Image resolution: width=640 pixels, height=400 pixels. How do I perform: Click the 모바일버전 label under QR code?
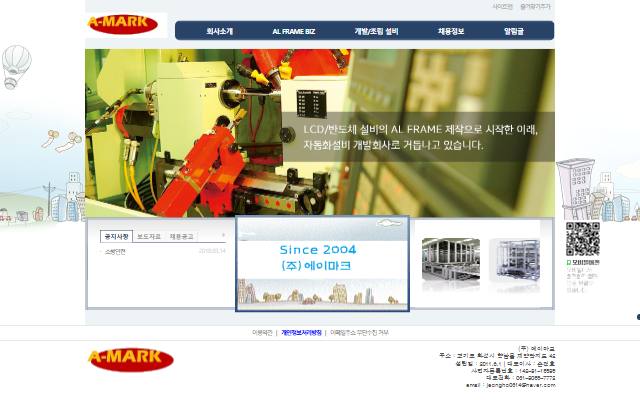[584, 262]
